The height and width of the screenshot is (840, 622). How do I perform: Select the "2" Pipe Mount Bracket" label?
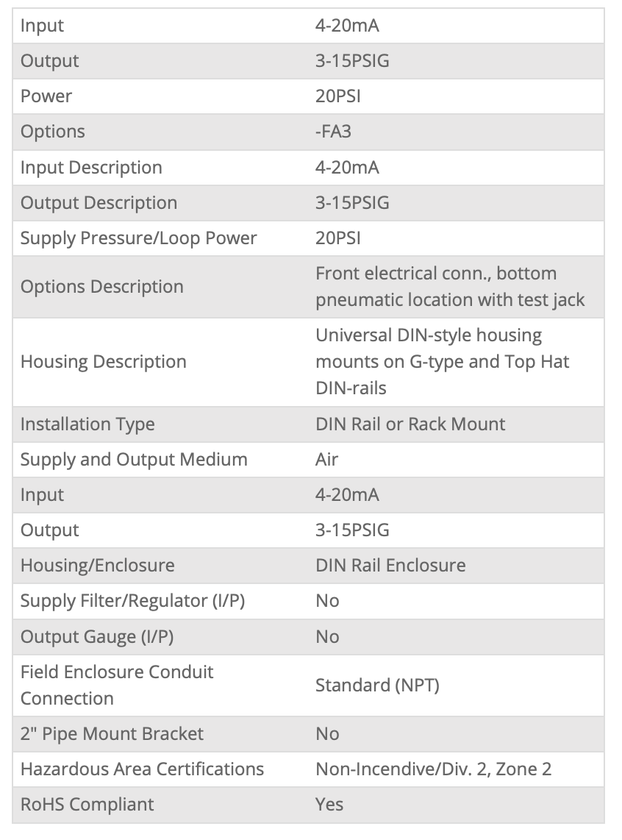[112, 734]
